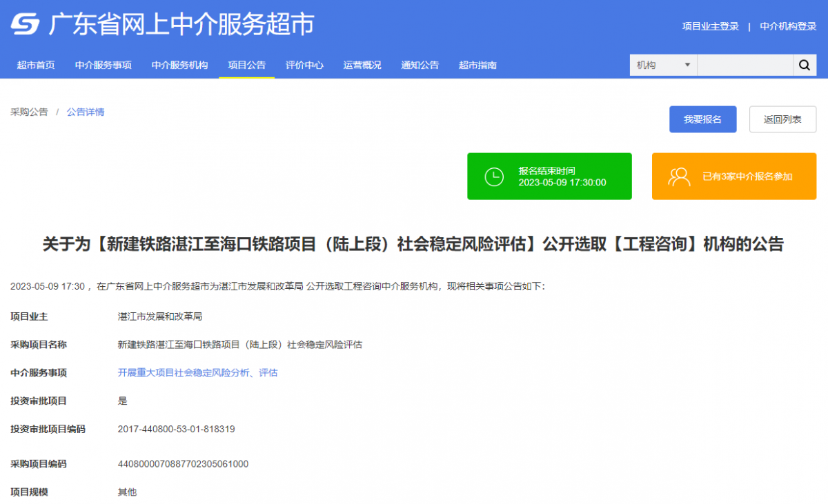Go to 中介服务事项 in navigation
Screen dimensions: 828x504
(103, 65)
